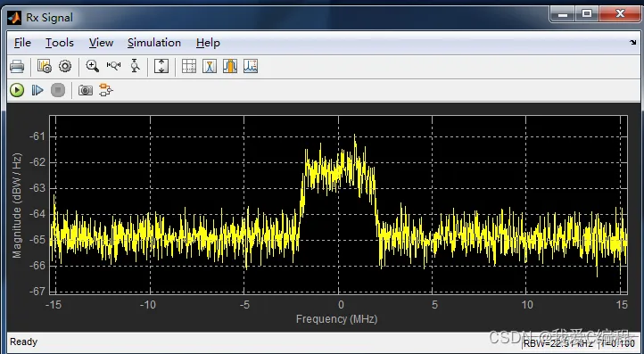
Task: Stop the simulation using the grey stop button
Action: coord(58,90)
